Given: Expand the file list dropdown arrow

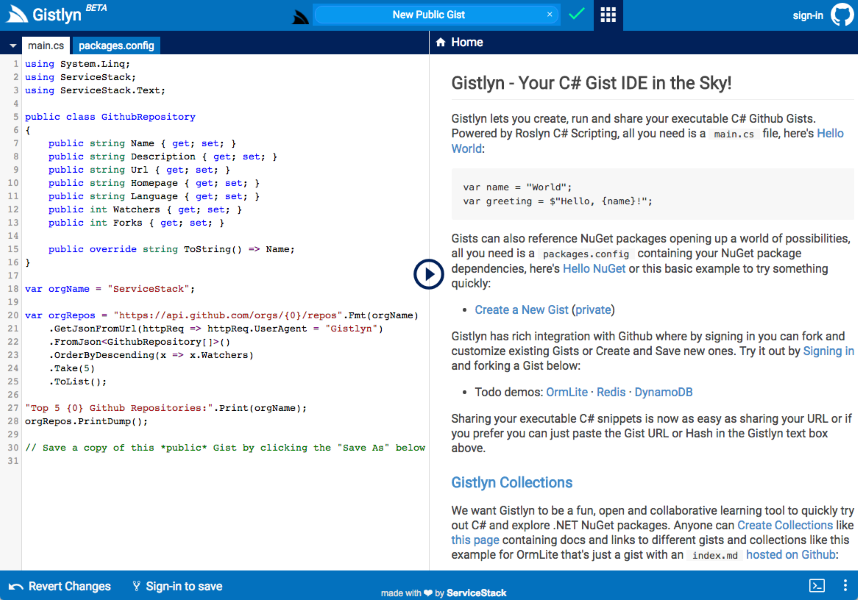Looking at the screenshot, I should tap(11, 46).
